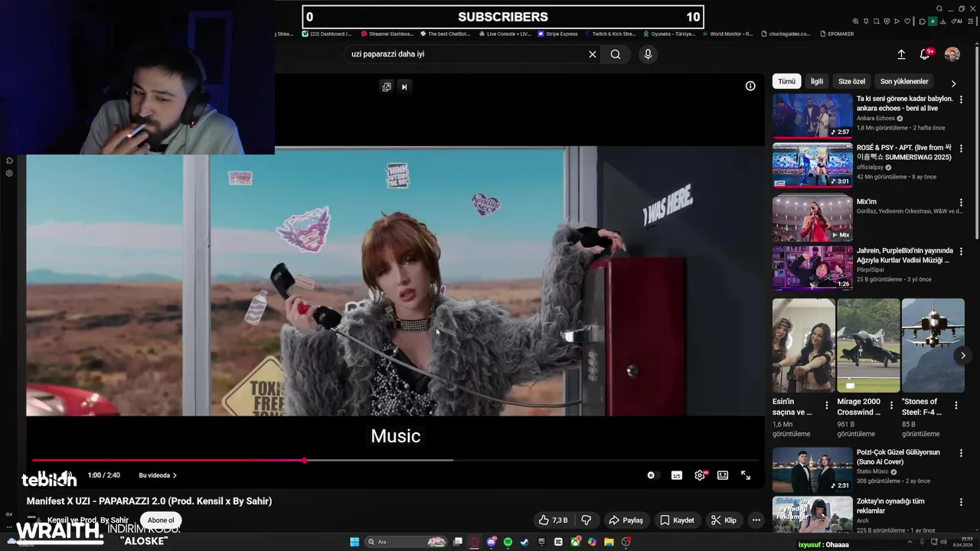The image size is (980, 551).
Task: Open Esin'in saçına Shorts thumbnail
Action: click(x=803, y=345)
